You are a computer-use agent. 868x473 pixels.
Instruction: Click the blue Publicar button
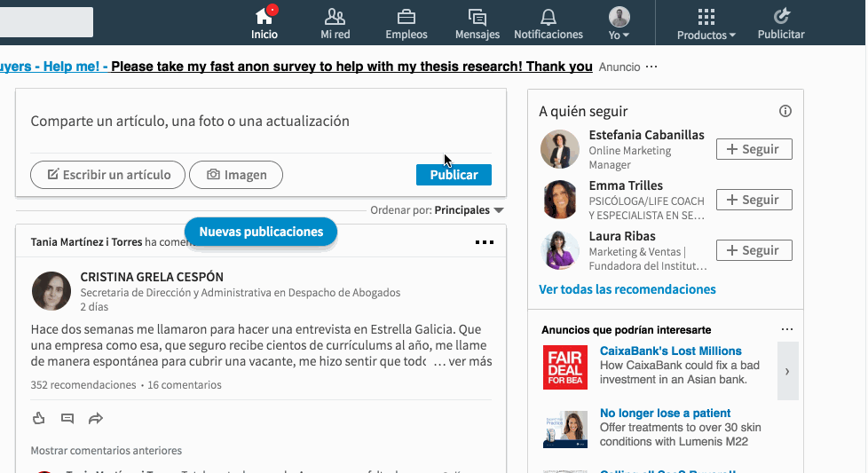454,175
